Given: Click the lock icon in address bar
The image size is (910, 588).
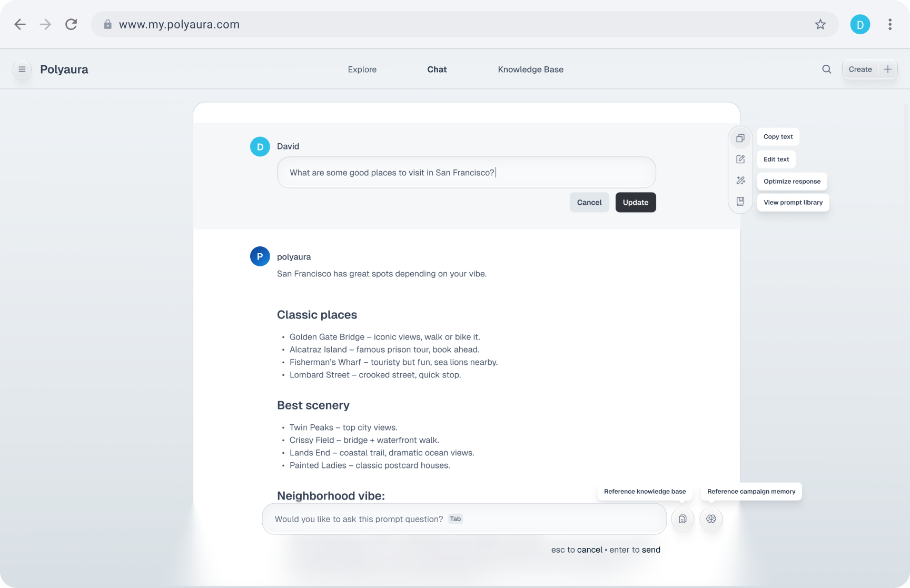Looking at the screenshot, I should [x=107, y=24].
